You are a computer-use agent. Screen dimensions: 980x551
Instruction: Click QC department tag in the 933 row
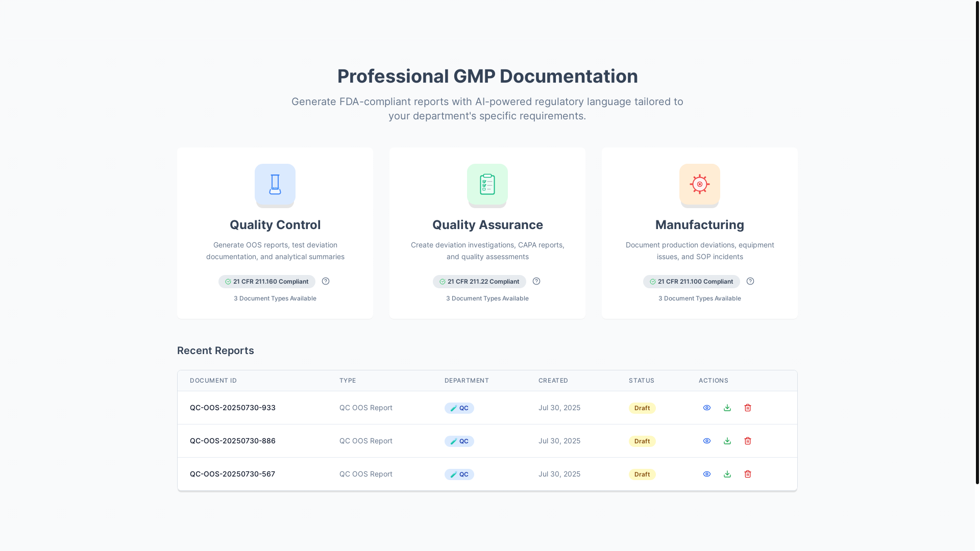tap(459, 408)
